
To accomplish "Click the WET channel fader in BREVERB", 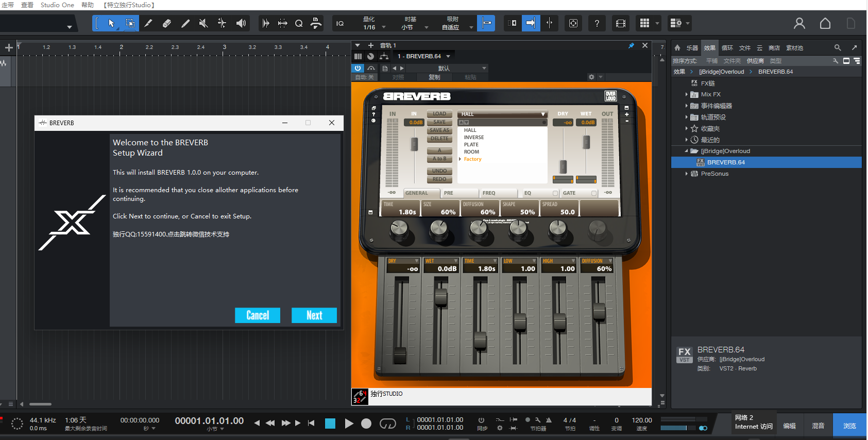I will coord(441,297).
